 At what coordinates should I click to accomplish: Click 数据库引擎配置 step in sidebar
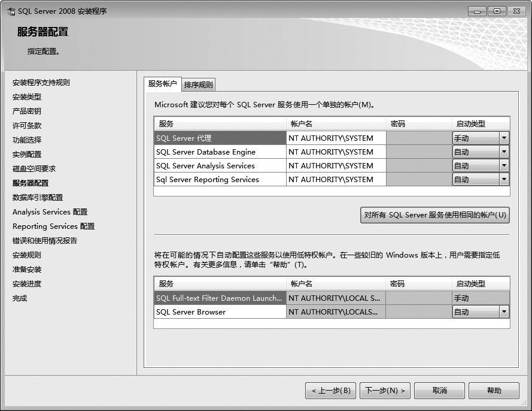point(38,197)
